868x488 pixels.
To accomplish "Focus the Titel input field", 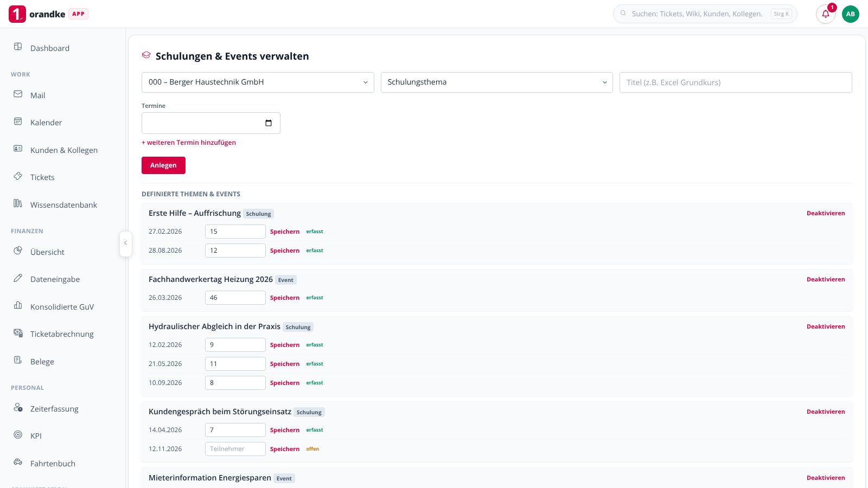I will click(x=736, y=82).
